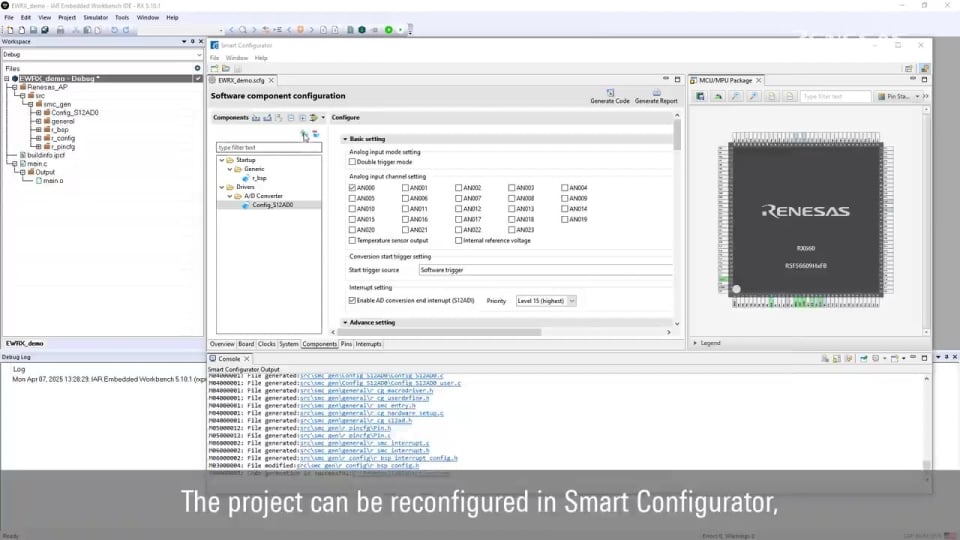Click the Configure panel vertical scrollbar
The image size is (960, 540).
coord(677,135)
